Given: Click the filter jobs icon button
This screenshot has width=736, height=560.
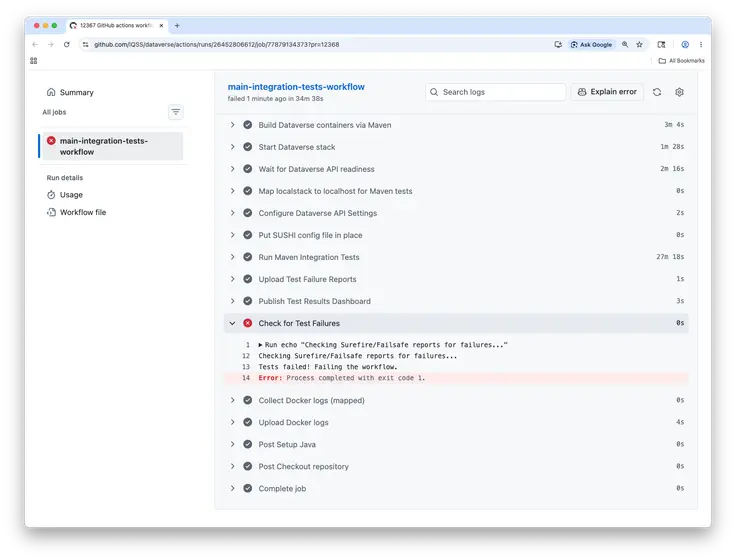Looking at the screenshot, I should 176,112.
